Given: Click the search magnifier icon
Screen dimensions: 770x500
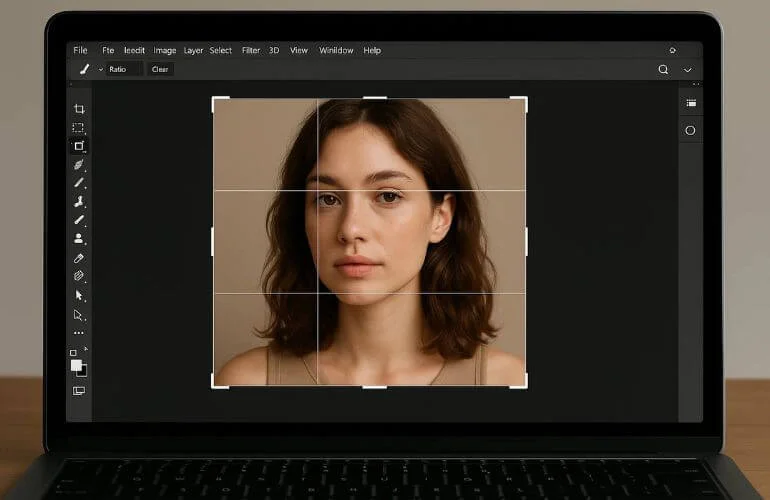Looking at the screenshot, I should click(x=663, y=70).
